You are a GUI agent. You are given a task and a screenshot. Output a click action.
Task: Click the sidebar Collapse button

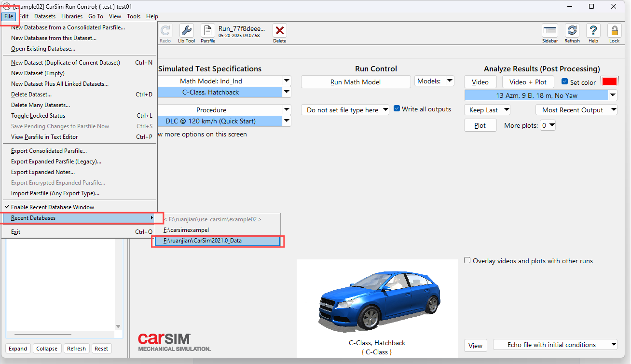[47, 349]
